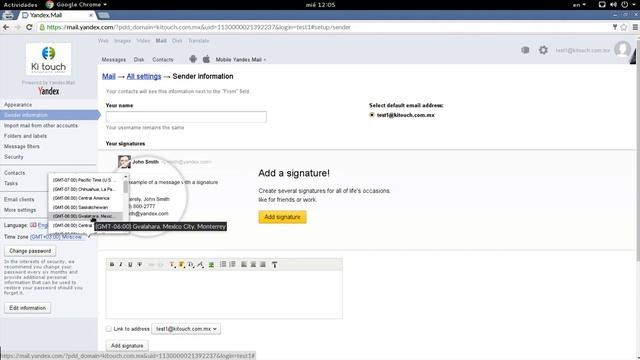Open Appearance settings in sidebar
Viewport: 640px width, 360px height.
point(18,104)
